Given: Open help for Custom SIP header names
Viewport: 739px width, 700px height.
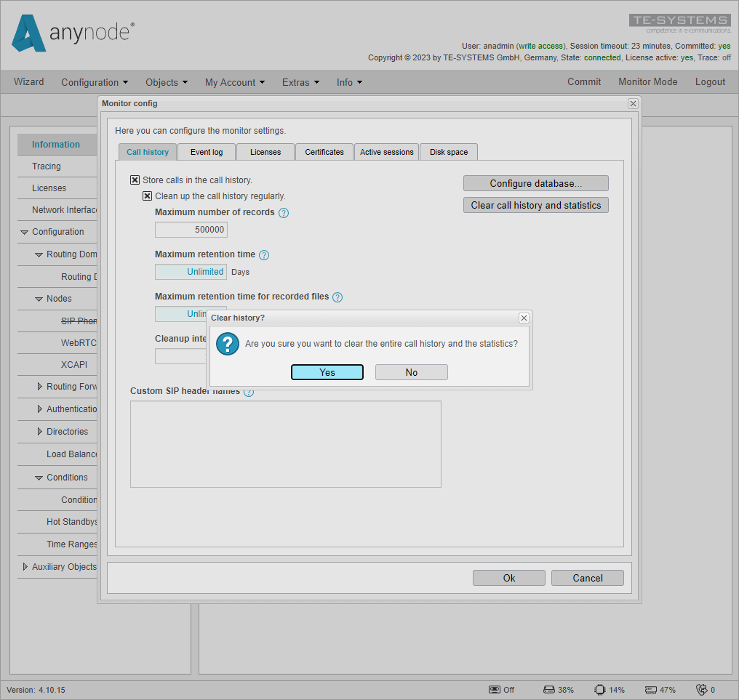Looking at the screenshot, I should coord(249,391).
